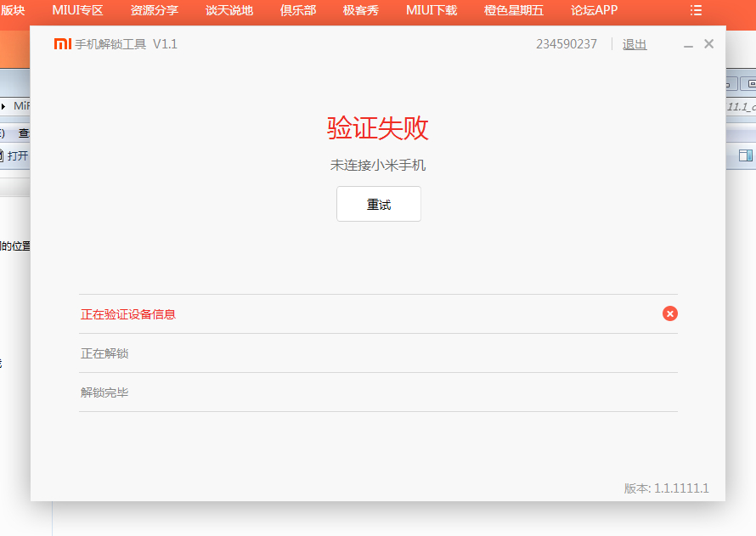Minimize the unlock tool window
This screenshot has height=536, width=756.
coord(688,45)
